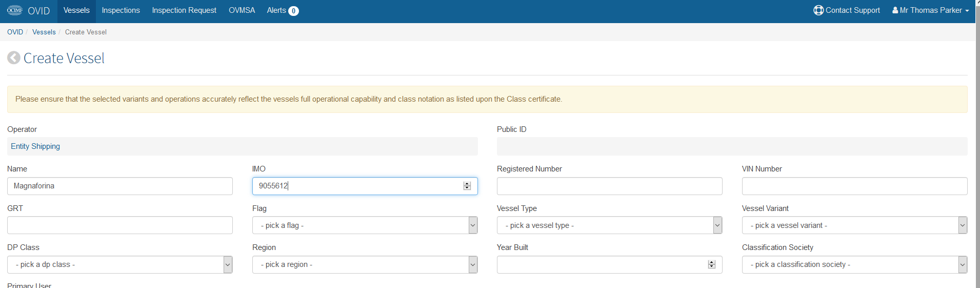Click the back arrow beside Create Vessel
This screenshot has width=980, height=288.
14,58
